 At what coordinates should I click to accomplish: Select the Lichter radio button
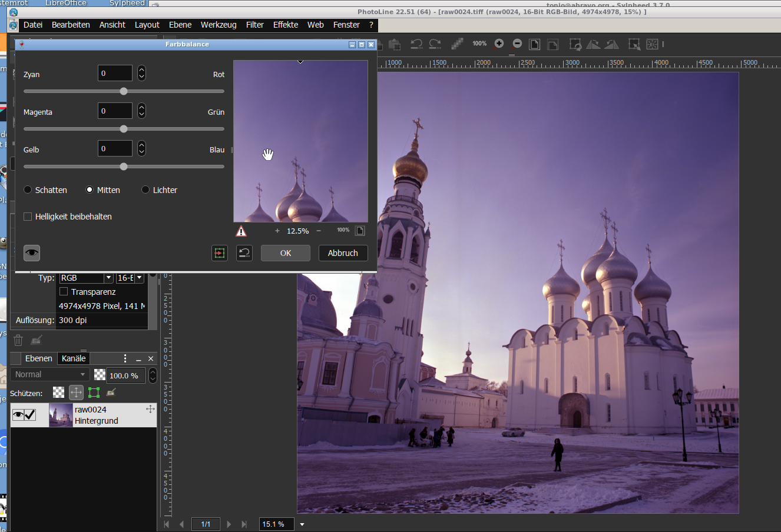145,189
